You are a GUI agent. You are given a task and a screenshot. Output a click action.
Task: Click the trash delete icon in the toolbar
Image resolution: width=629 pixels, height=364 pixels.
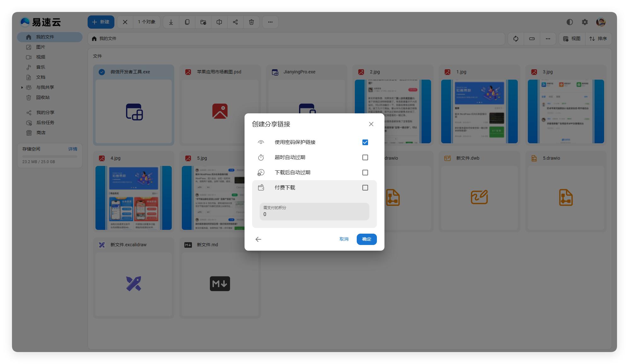tap(251, 22)
